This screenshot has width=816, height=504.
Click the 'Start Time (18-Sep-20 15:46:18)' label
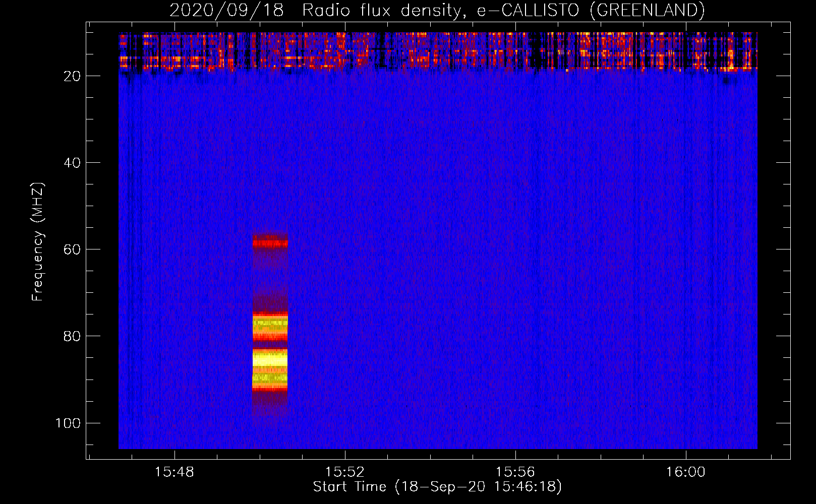437,487
